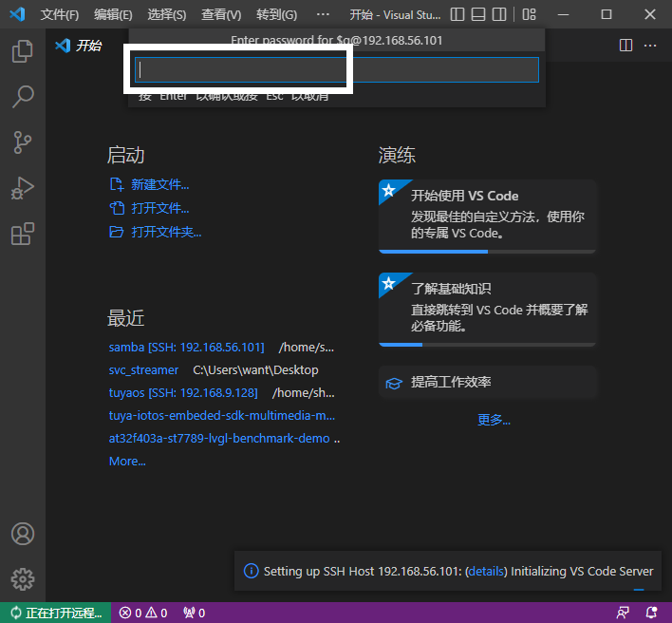Image resolution: width=672 pixels, height=623 pixels.
Task: Click the graduation cap icon on 提高工作效率
Action: click(x=394, y=383)
